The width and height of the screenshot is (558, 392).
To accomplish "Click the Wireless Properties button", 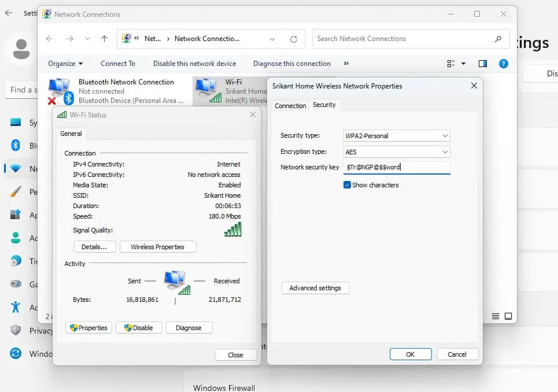I will pos(158,247).
